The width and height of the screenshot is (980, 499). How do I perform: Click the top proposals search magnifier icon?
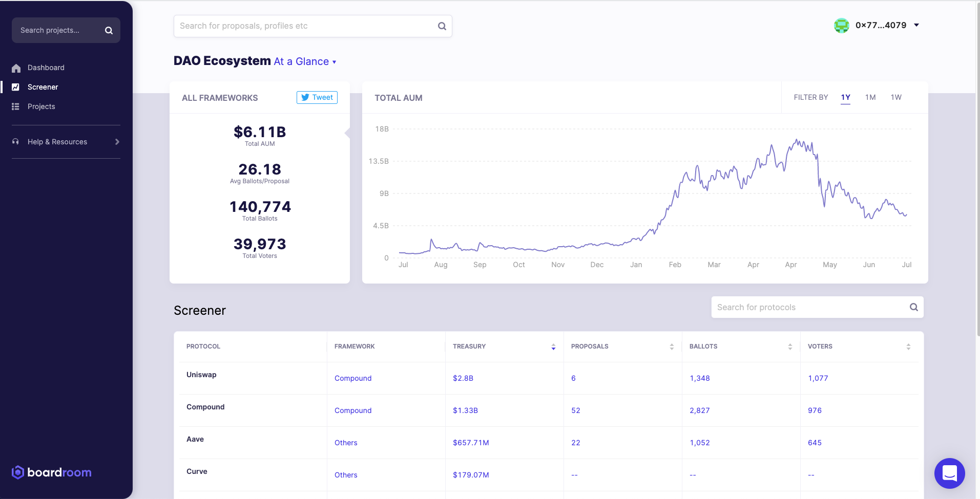[442, 26]
